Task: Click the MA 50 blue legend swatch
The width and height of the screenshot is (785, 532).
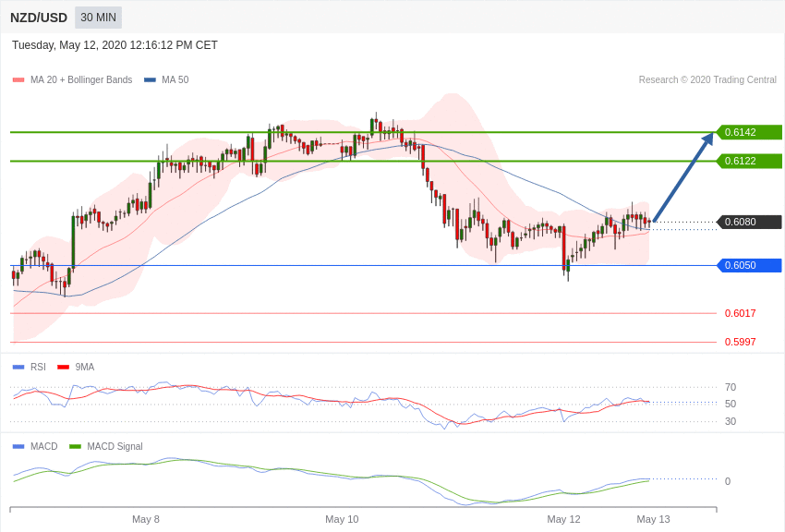Action: pos(150,80)
